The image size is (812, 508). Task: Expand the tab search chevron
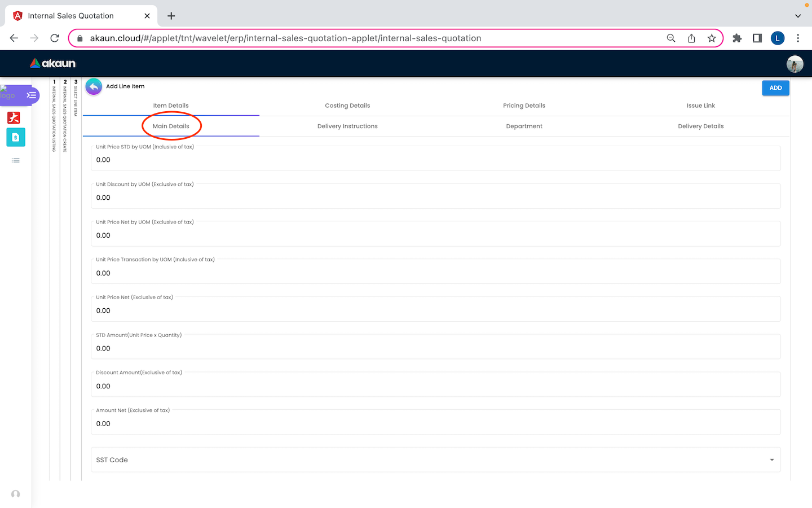pyautogui.click(x=797, y=16)
